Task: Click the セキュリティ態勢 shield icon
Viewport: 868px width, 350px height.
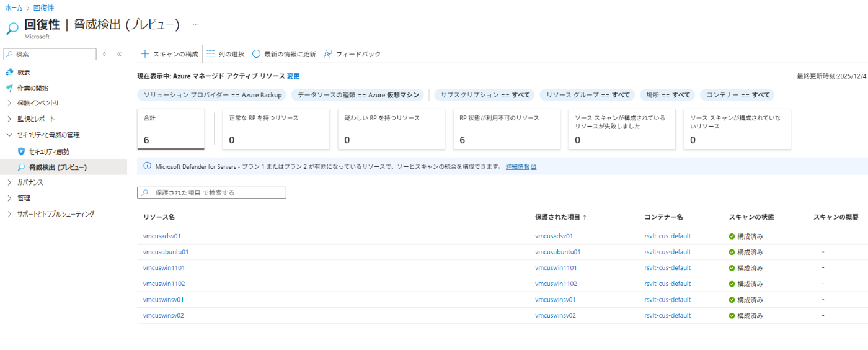Action: coord(21,151)
